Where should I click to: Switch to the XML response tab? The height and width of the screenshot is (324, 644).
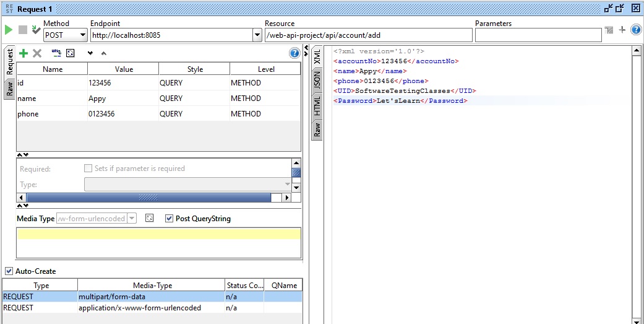[x=317, y=56]
